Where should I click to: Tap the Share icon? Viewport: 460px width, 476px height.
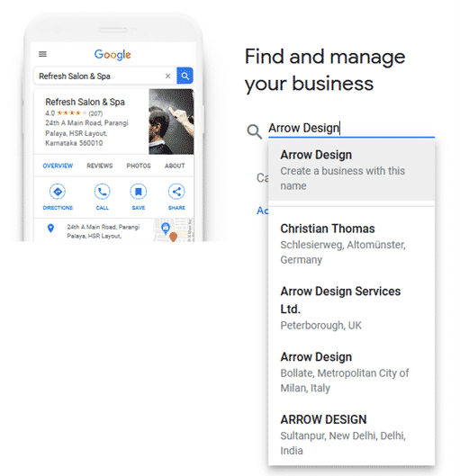(x=176, y=192)
